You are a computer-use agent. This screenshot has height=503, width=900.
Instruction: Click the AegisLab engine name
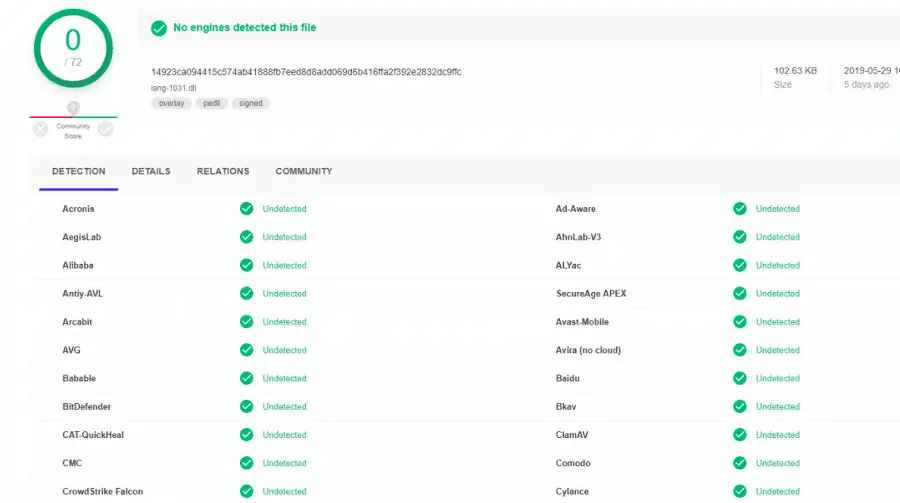82,237
